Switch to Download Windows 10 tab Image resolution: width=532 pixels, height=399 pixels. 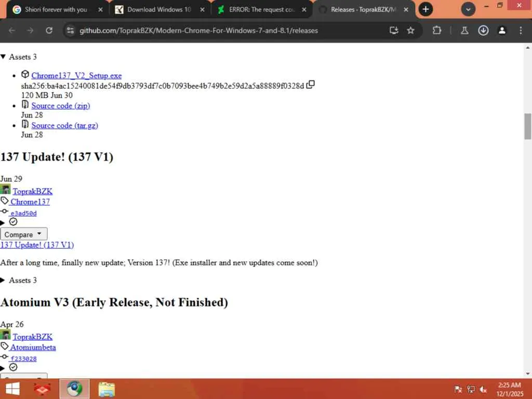159,9
